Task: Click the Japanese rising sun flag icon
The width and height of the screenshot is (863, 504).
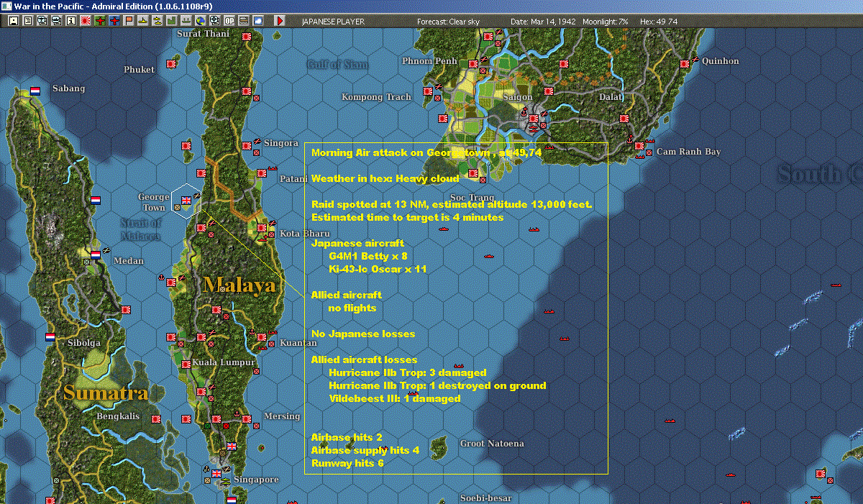Action: click(85, 21)
